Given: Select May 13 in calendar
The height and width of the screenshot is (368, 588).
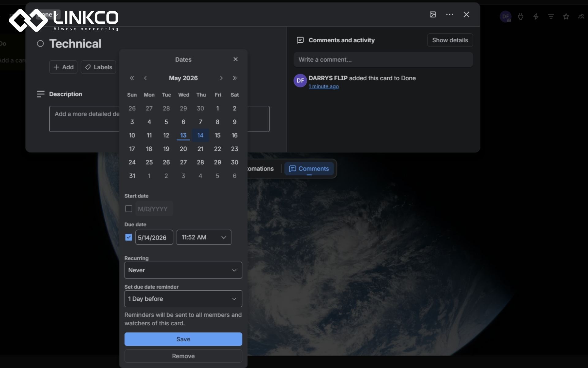Looking at the screenshot, I should (183, 135).
